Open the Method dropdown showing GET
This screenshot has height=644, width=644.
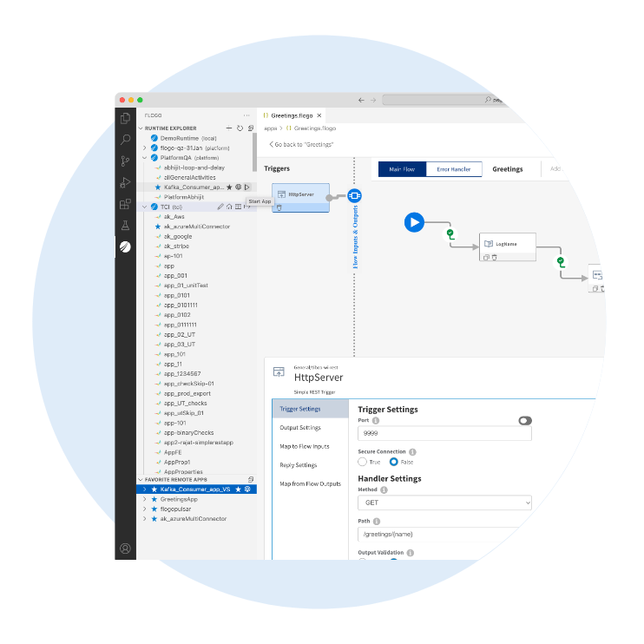[x=444, y=503]
